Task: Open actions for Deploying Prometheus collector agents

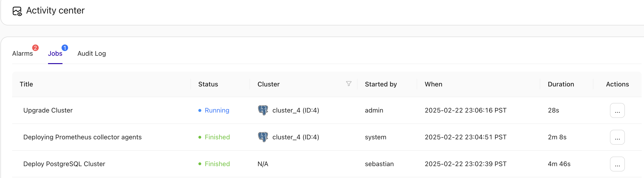Action: tap(617, 137)
